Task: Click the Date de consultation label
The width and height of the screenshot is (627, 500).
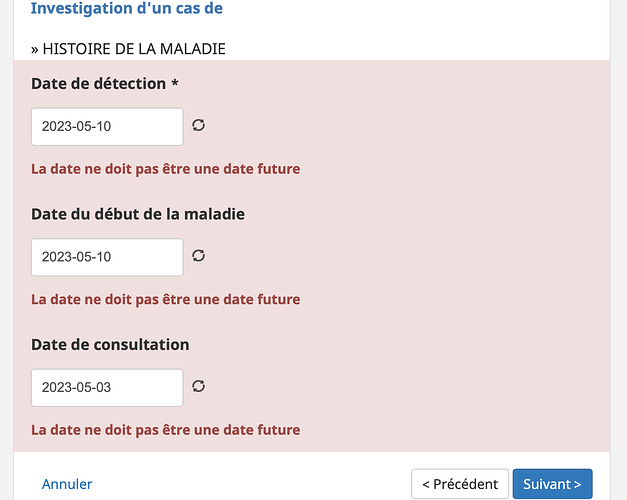Action: pos(110,344)
